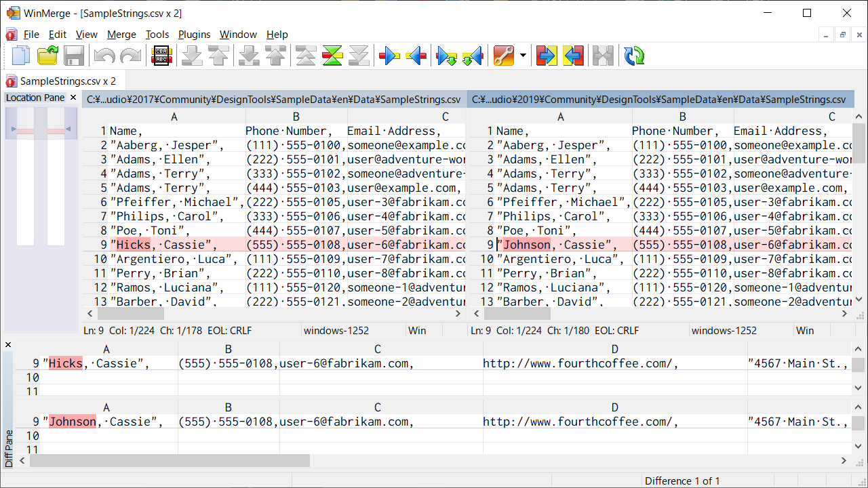Refresh the file comparison
Image resolution: width=868 pixels, height=488 pixels.
tap(633, 56)
